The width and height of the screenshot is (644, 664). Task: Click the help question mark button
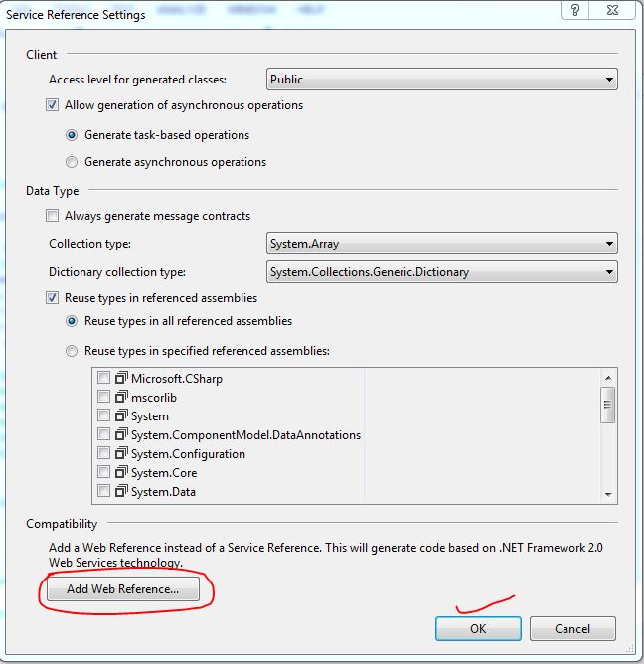[x=575, y=10]
